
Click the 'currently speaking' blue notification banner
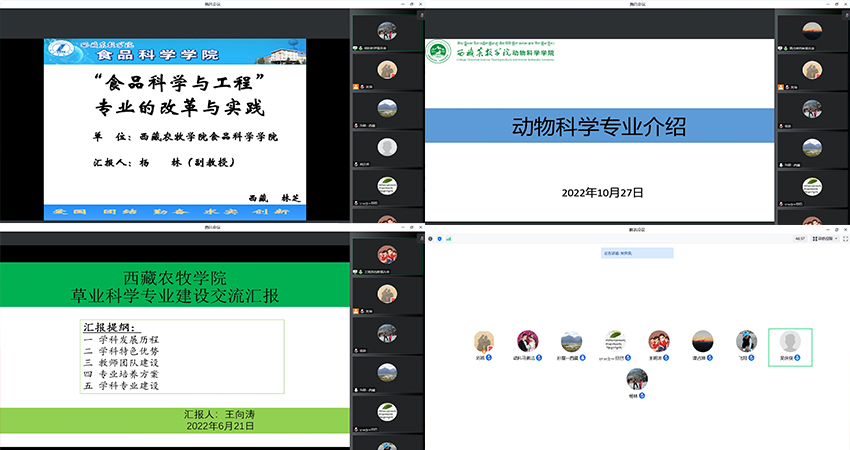(637, 253)
